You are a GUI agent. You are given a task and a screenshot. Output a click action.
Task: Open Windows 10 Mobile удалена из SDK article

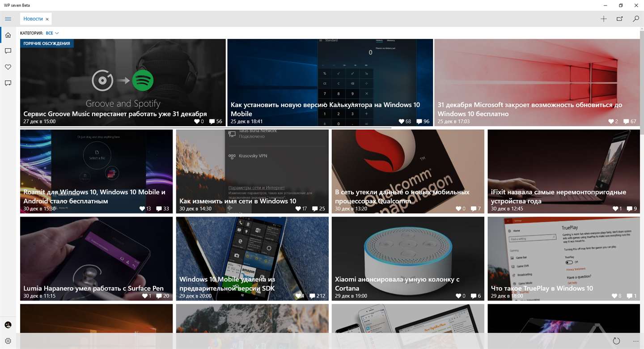227,284
